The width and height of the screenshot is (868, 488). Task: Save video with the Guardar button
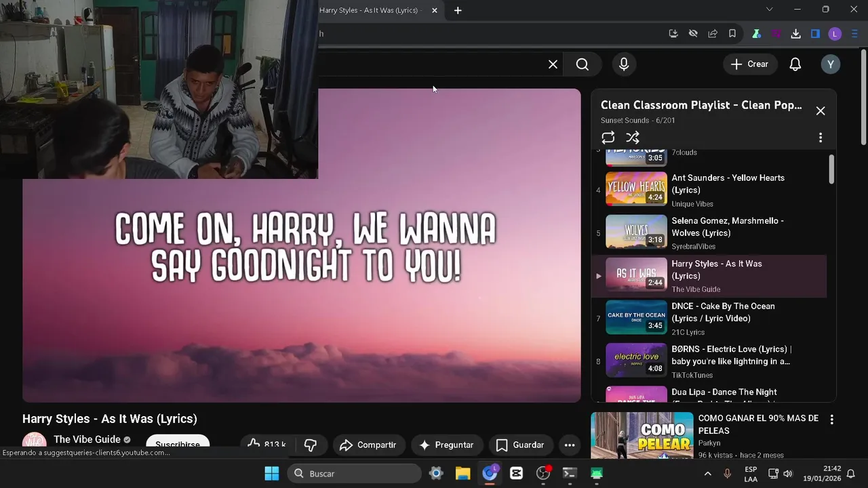pos(520,445)
